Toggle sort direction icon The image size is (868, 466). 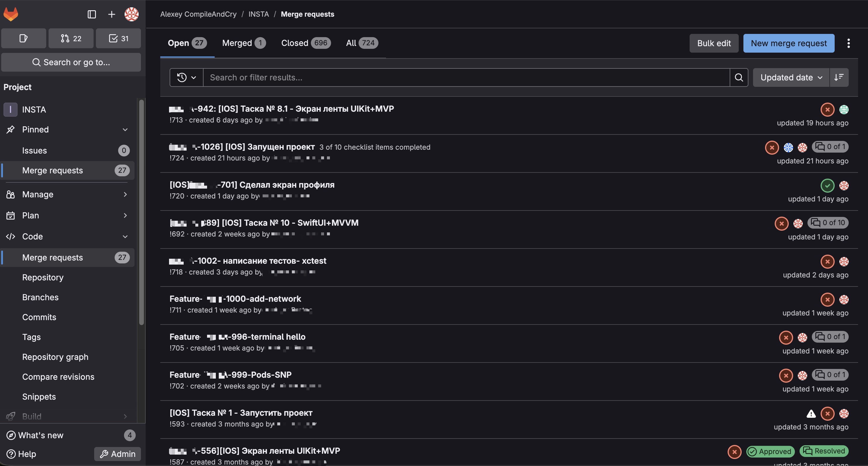(x=839, y=77)
